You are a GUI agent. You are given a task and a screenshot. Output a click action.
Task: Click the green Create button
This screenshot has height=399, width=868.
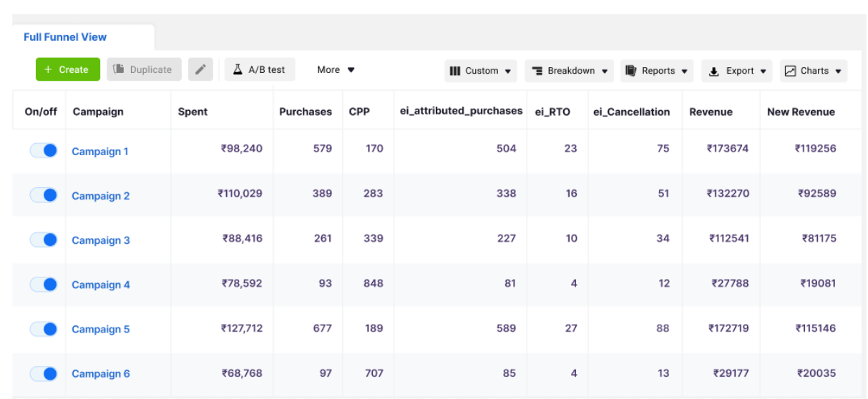(x=67, y=69)
